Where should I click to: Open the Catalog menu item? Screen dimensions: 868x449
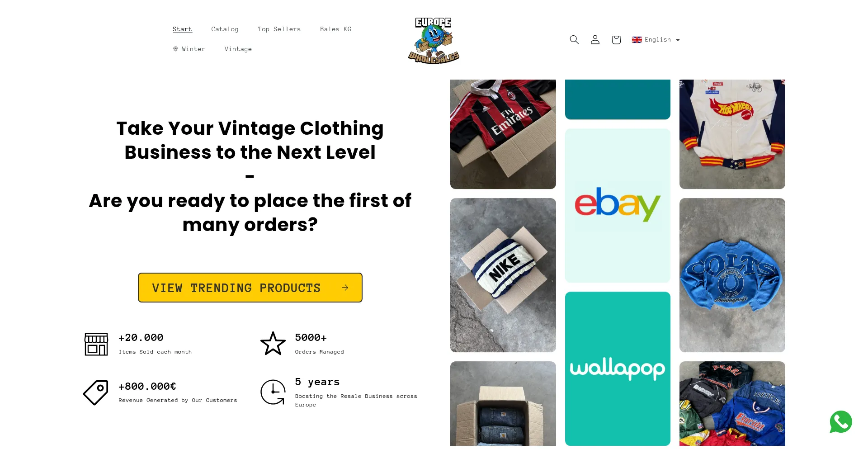pyautogui.click(x=225, y=29)
